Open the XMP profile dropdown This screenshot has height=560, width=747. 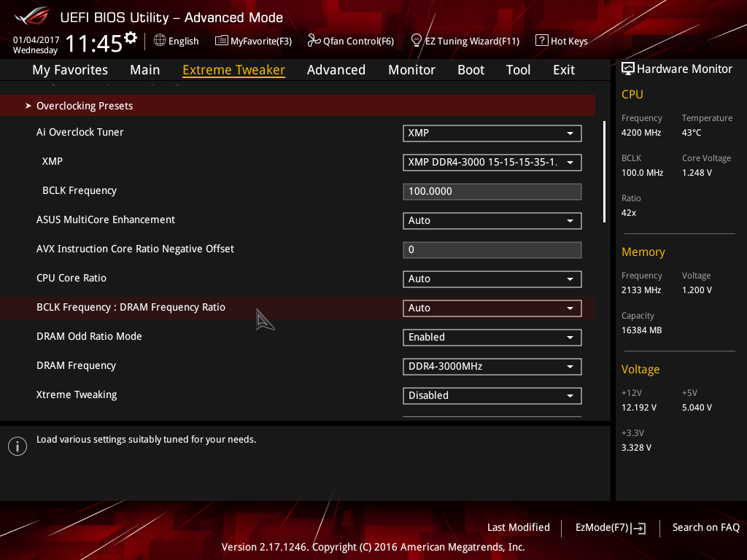point(492,163)
